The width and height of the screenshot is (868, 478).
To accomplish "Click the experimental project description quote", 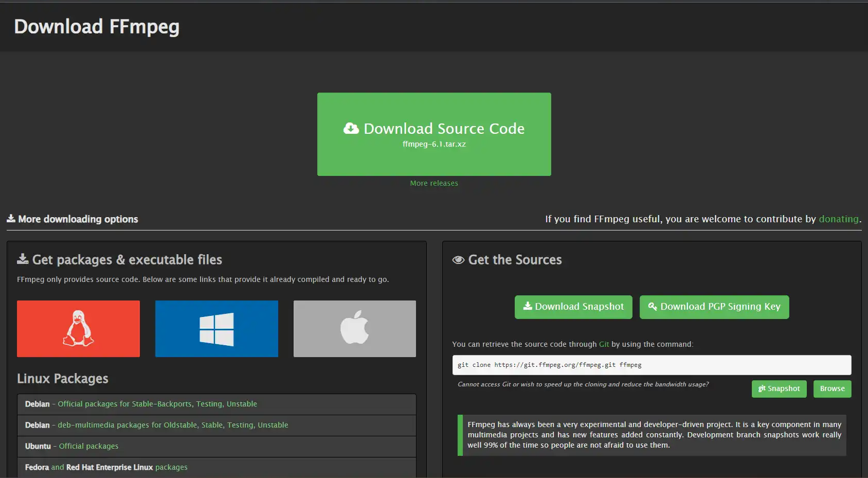I will tap(652, 435).
